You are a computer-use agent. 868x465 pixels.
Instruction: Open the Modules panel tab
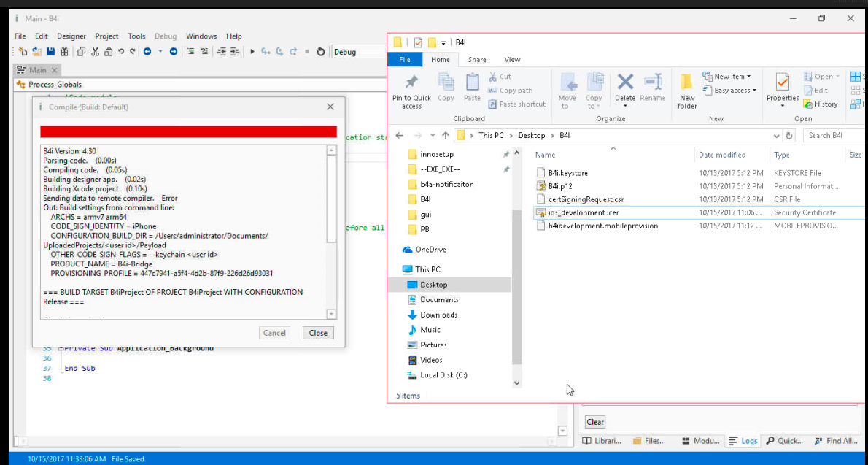pos(700,441)
